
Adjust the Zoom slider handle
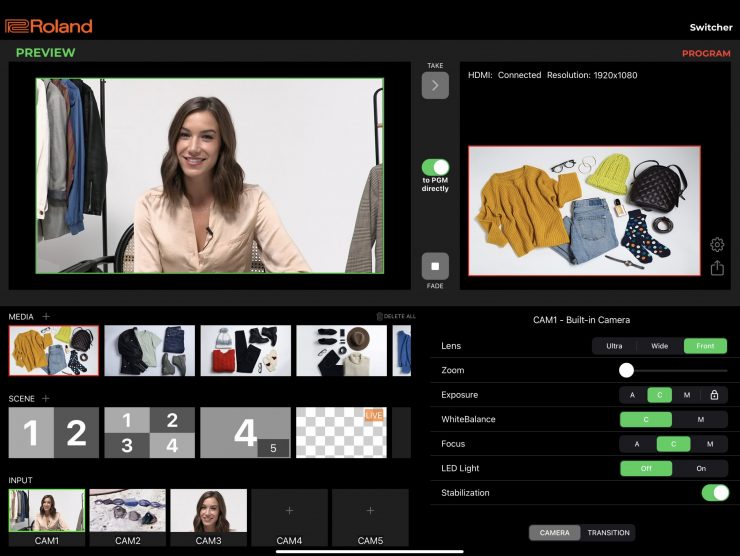tap(626, 370)
